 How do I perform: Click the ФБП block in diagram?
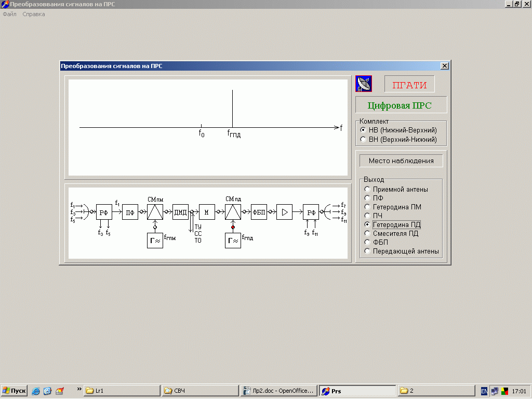259,212
